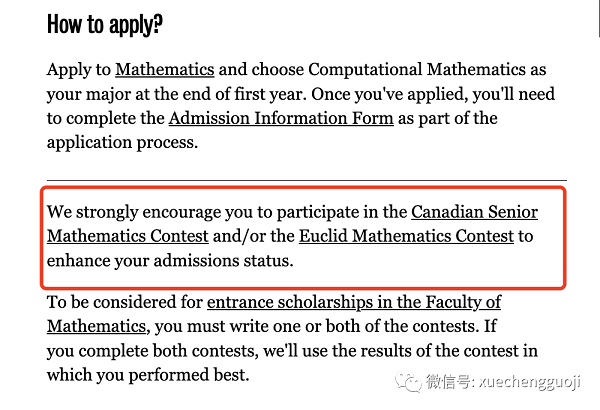Open the Mathematics link after 'Apply to'

point(165,70)
